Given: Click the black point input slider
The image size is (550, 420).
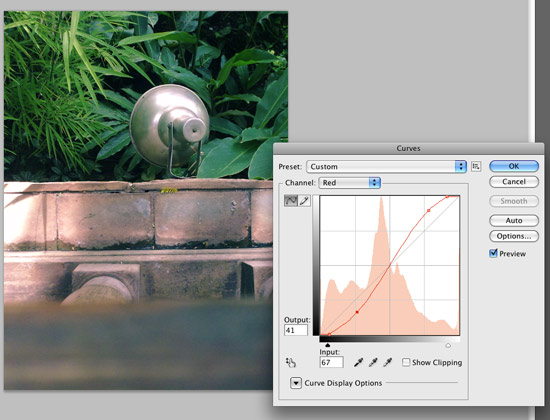Looking at the screenshot, I should (x=327, y=345).
